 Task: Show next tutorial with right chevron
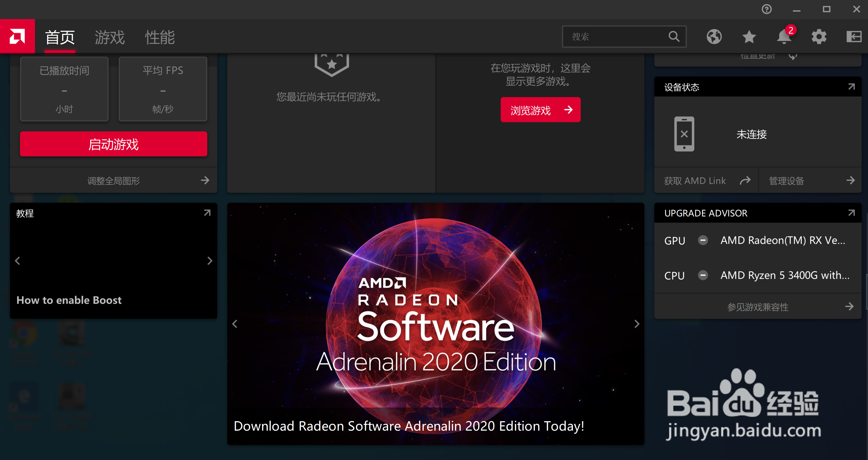pyautogui.click(x=210, y=260)
